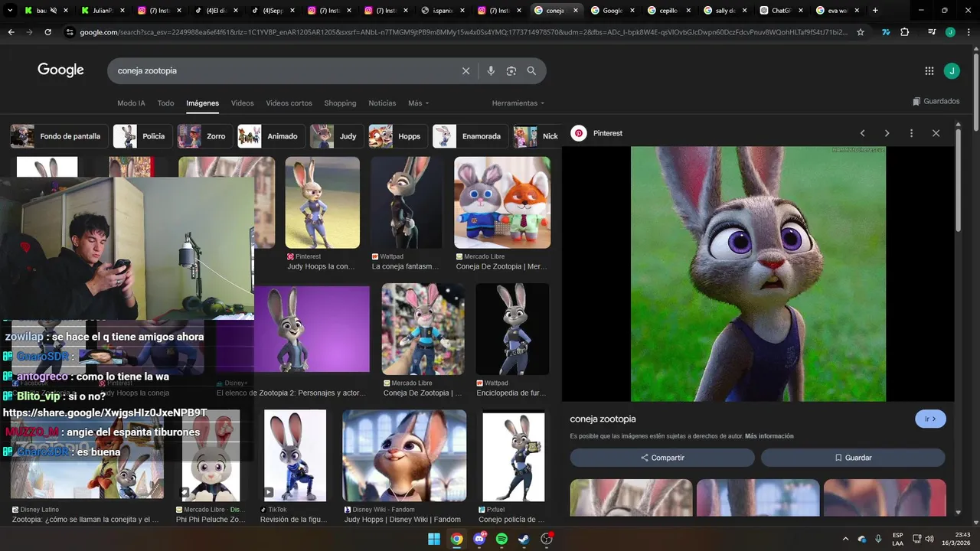Screen dimensions: 980x551
Task: Open a new browser tab
Action: point(875,11)
